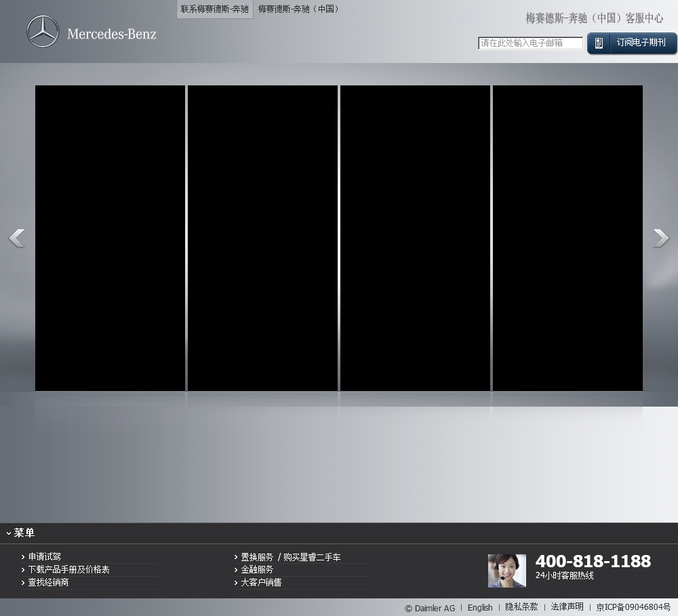Viewport: 678px width, 616px height.
Task: Open the 梅赛德斯-奔驰（中国）tab
Action: 298,9
